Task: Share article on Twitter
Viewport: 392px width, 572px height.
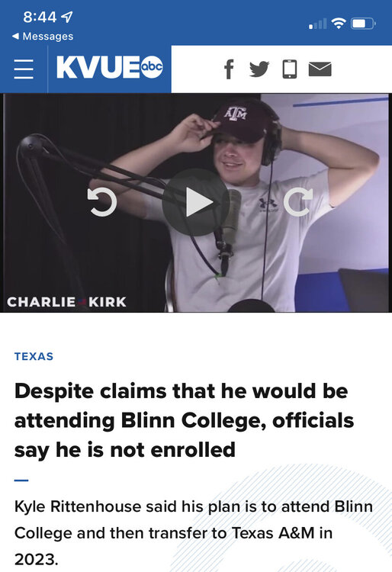Action: point(259,69)
